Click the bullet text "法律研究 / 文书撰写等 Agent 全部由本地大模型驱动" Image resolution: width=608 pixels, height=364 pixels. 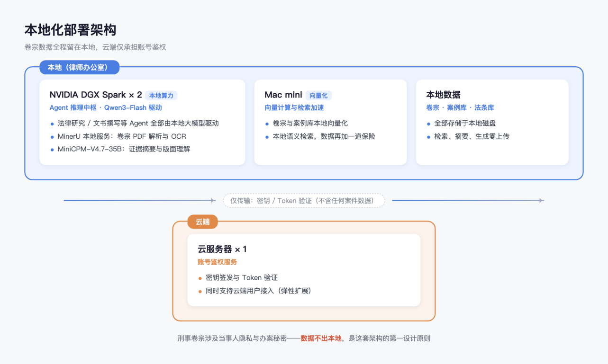click(x=138, y=123)
